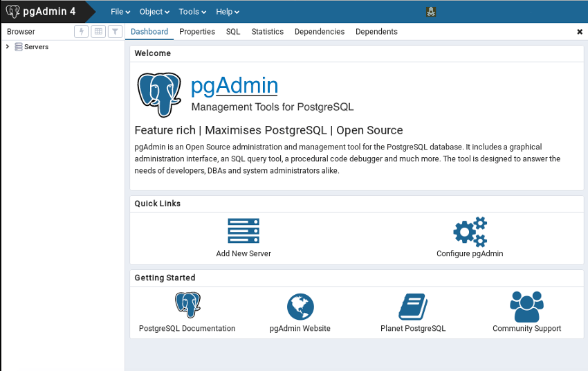Image resolution: width=588 pixels, height=371 pixels.
Task: Switch to the Dashboard tab
Action: [149, 32]
